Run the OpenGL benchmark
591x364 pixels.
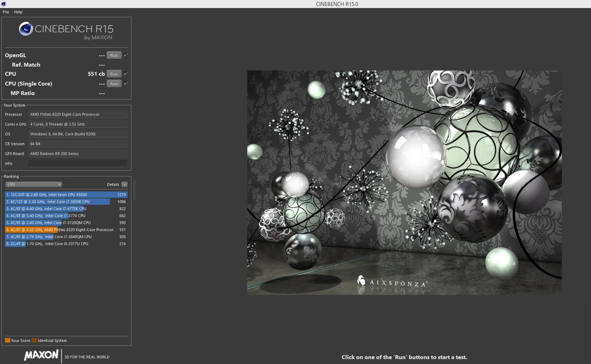click(x=114, y=55)
